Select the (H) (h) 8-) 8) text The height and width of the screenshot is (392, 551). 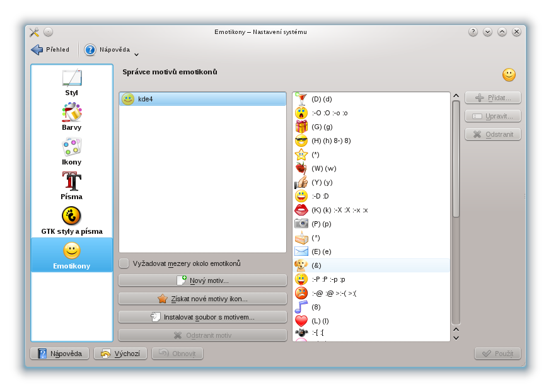[331, 141]
